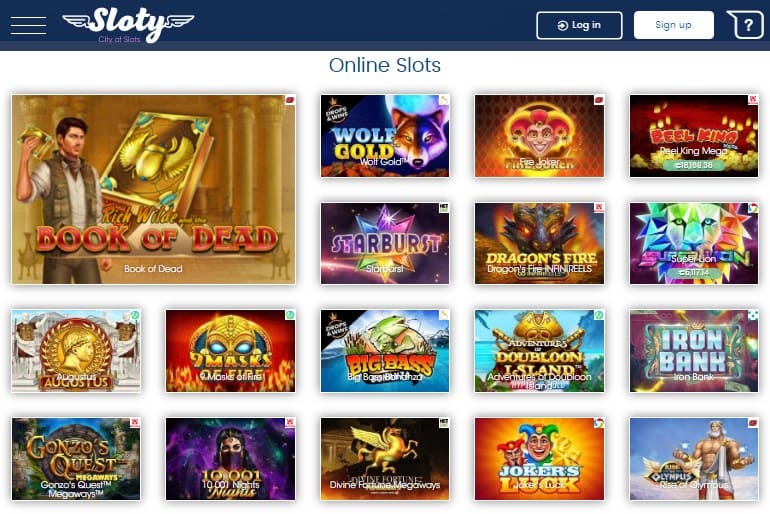Open the Joker's Luck slot

[539, 459]
